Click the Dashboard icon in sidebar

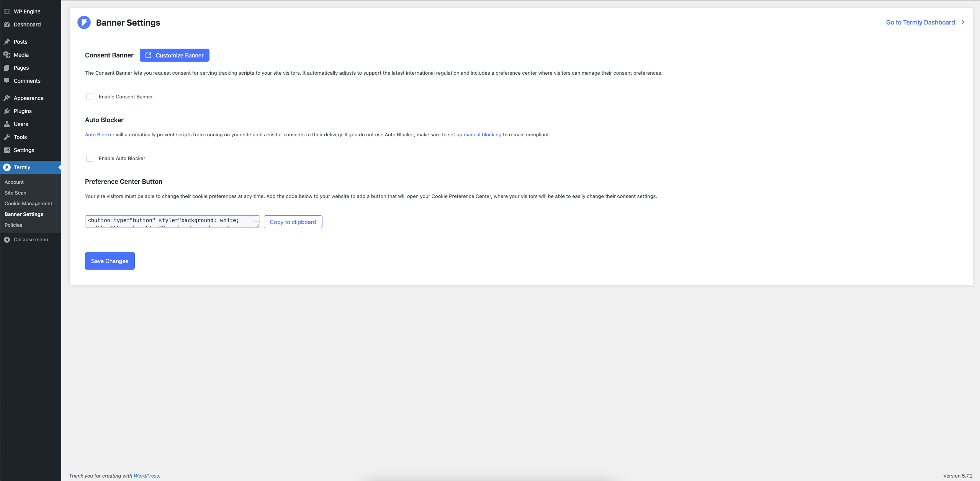click(x=7, y=25)
